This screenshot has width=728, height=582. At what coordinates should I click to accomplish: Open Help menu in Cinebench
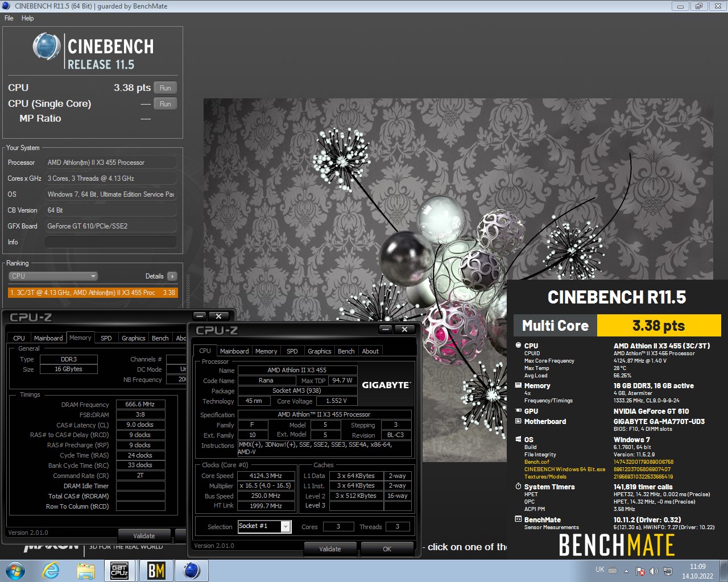point(27,18)
